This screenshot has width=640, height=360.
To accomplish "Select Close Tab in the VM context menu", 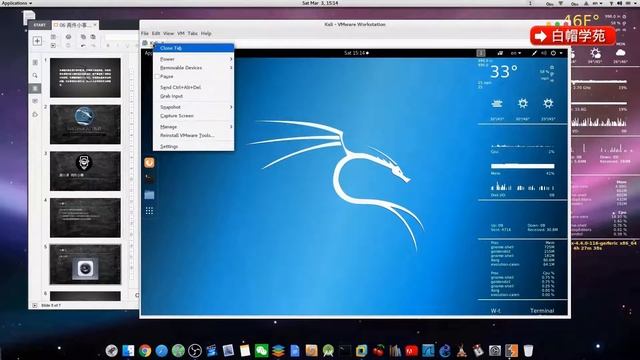I will tap(193, 48).
